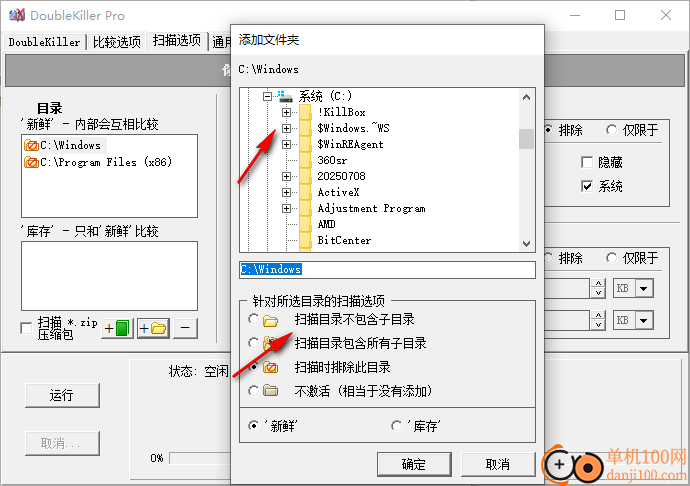Click the !KillBox folder icon
Image resolution: width=690 pixels, height=486 pixels.
coord(305,112)
